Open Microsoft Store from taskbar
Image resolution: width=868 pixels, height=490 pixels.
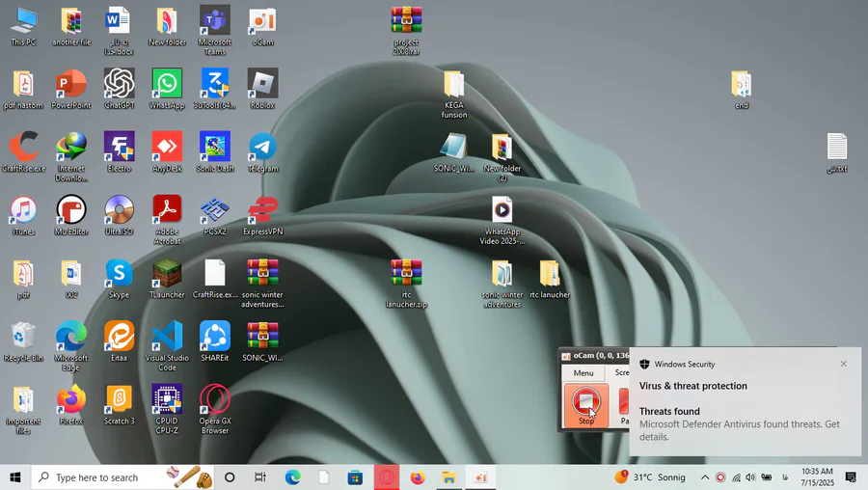(x=355, y=477)
